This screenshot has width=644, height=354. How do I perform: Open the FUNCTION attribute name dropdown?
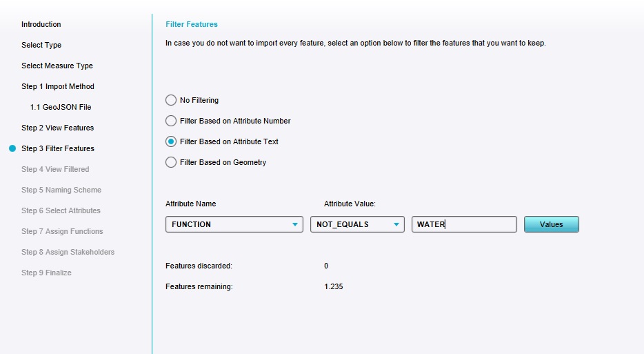click(x=234, y=224)
